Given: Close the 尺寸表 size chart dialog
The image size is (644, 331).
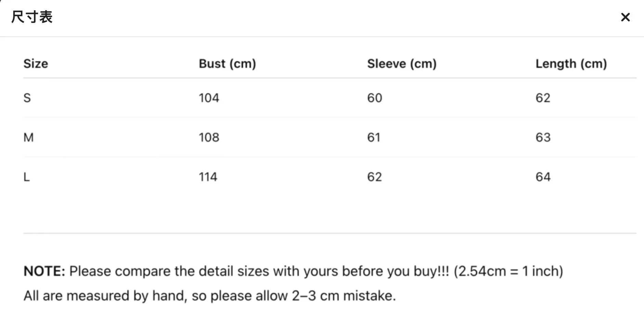Looking at the screenshot, I should (x=626, y=17).
